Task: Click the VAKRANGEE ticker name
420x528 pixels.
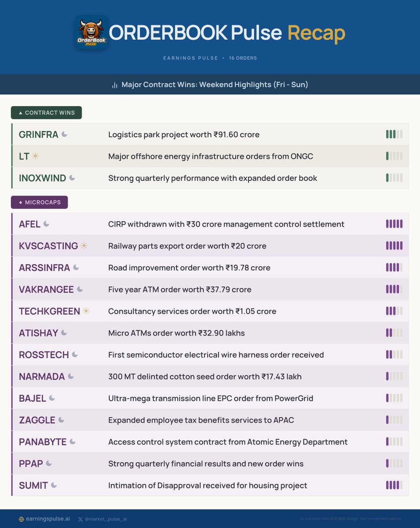Action: tap(47, 290)
